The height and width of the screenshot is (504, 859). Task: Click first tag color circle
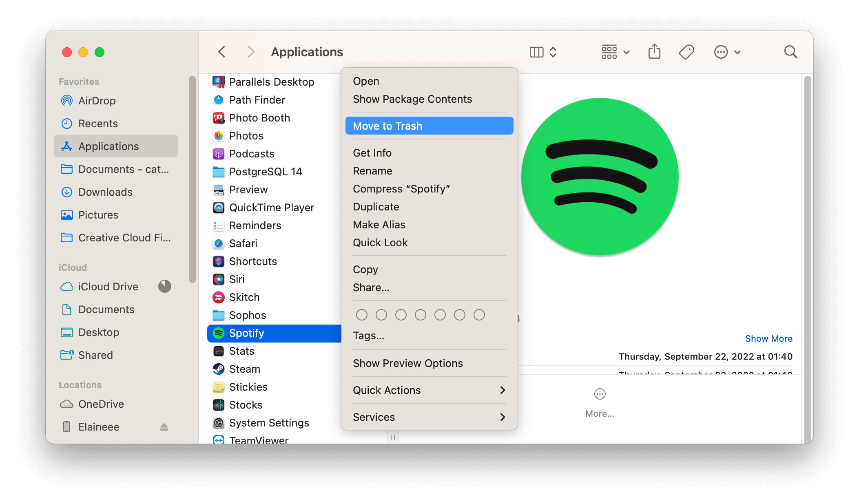click(x=361, y=315)
